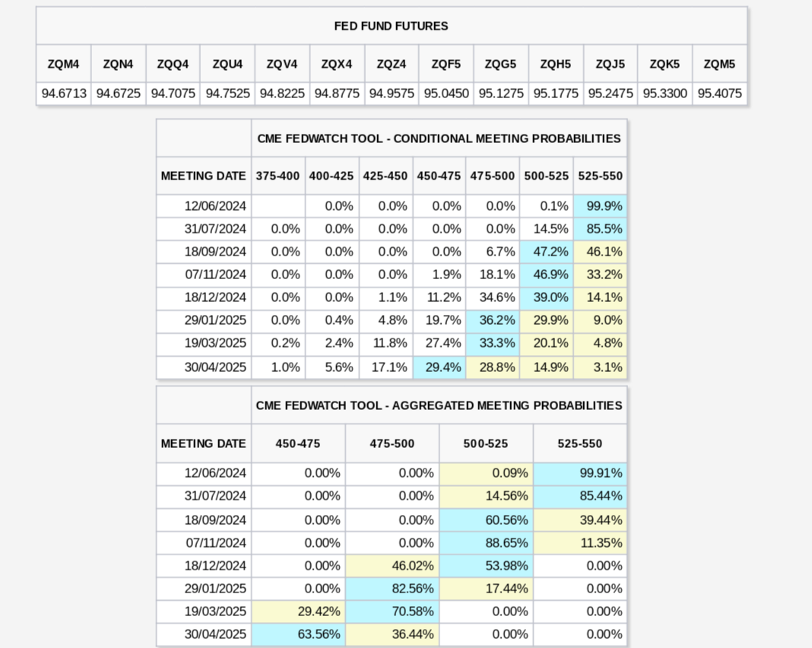The image size is (812, 648).
Task: Select the 82.56% highlighted cell
Action: 392,589
